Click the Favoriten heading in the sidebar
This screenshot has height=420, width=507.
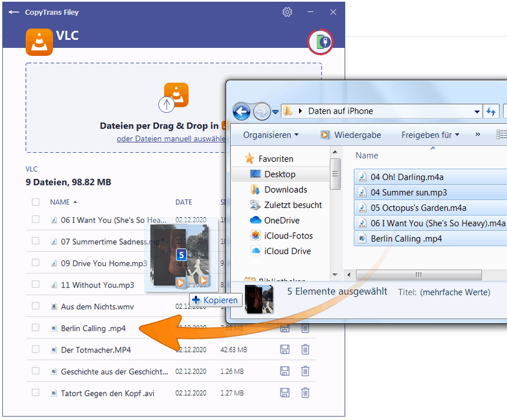click(x=276, y=159)
